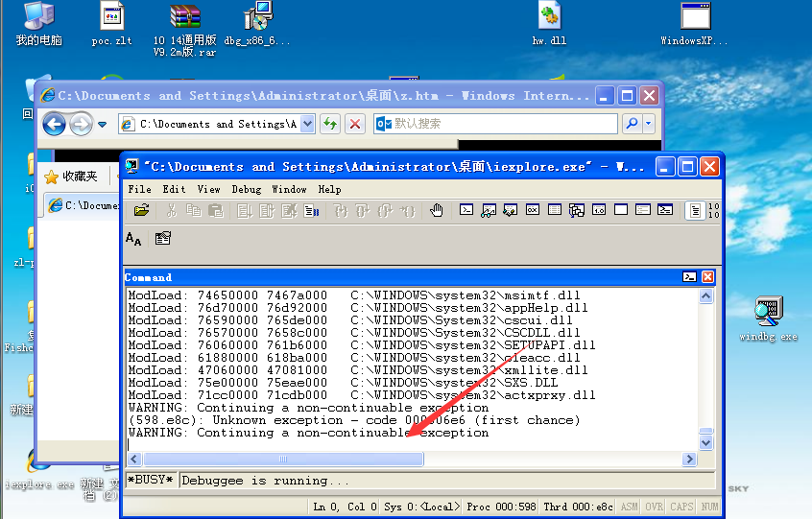Toggle Source Mode Off binary icon
812x519 pixels.
713,210
